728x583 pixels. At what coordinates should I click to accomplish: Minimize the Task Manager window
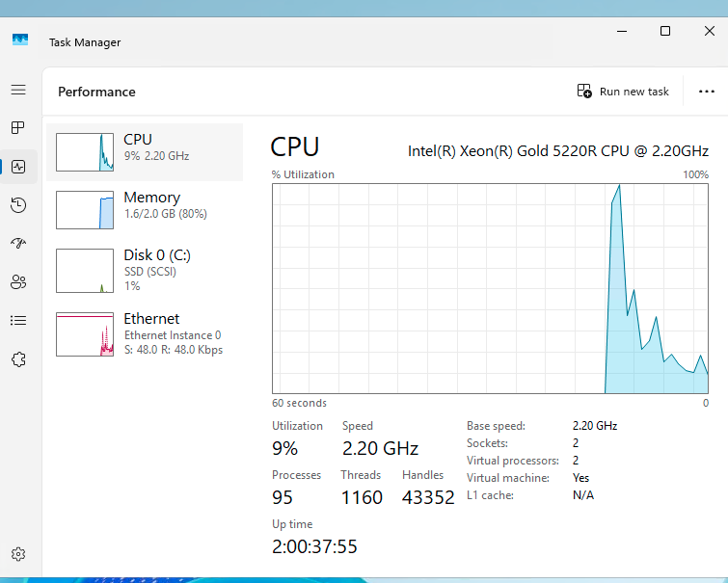[x=622, y=31]
